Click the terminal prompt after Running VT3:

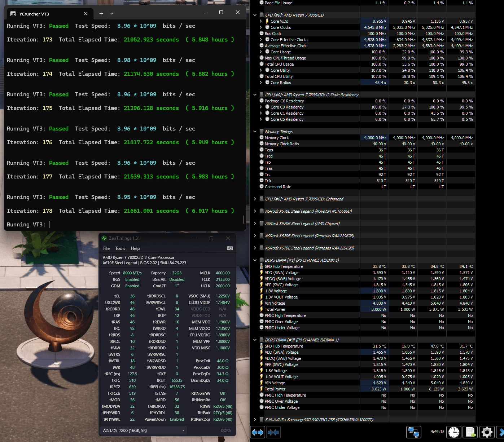(49, 225)
